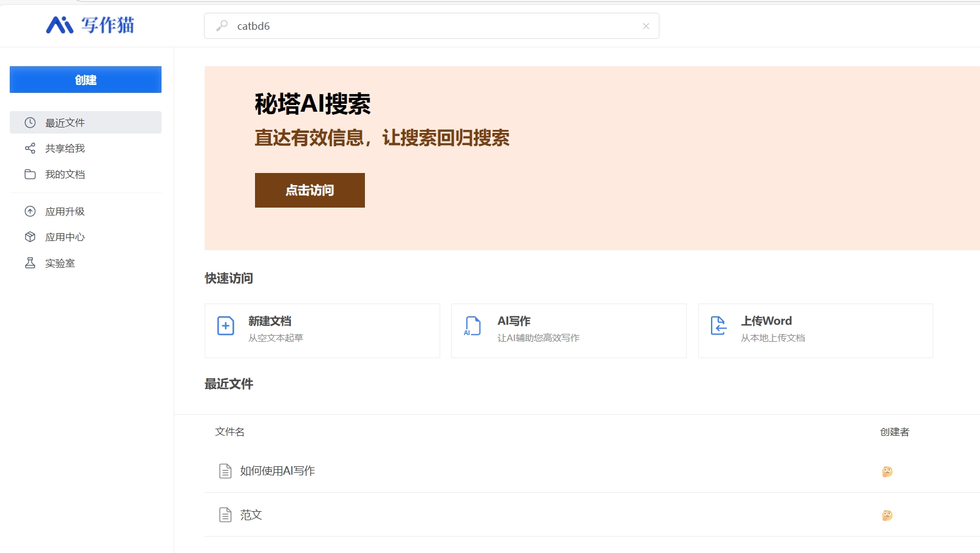This screenshot has height=553, width=980.
Task: Click the 让AI辅助您高效写作 description text
Action: click(539, 338)
